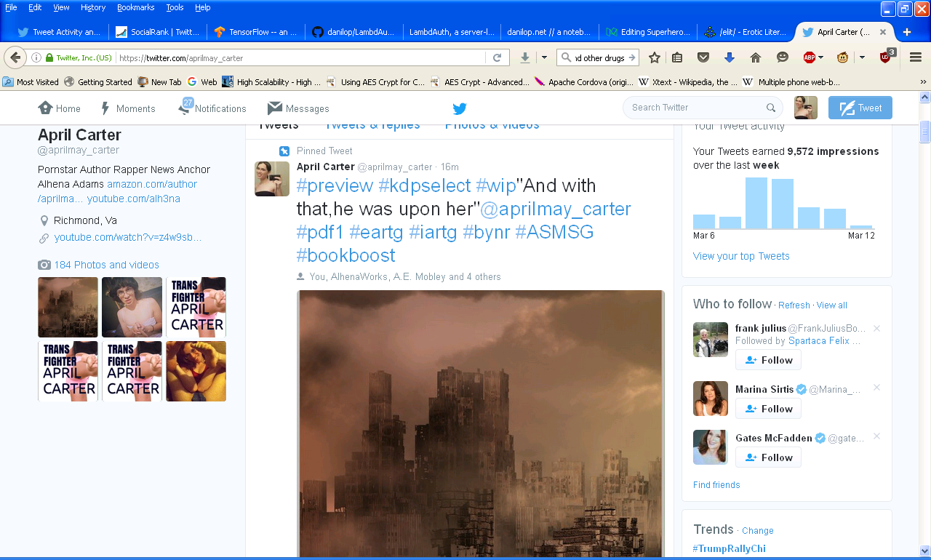
Task: Open the #kdpselect hashtag in pinned tweet
Action: pos(424,185)
